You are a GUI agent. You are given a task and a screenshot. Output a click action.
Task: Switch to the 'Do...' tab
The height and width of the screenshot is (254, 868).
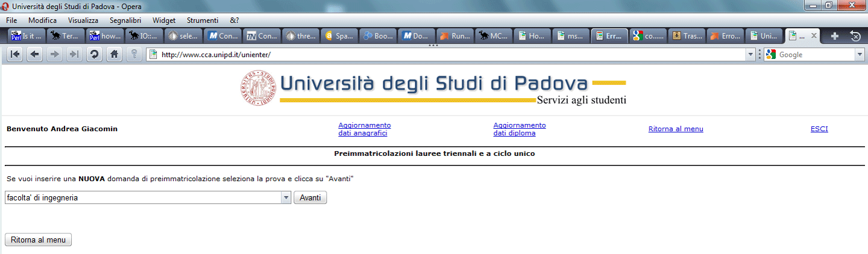coord(417,36)
